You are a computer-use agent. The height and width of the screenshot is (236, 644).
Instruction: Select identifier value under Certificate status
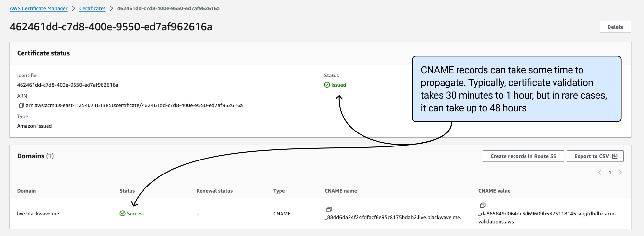68,85
